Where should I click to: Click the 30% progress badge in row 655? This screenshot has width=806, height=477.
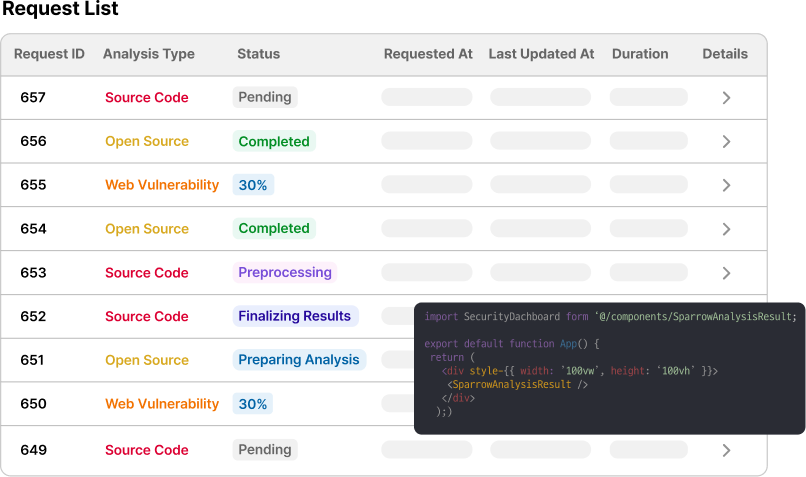(253, 185)
